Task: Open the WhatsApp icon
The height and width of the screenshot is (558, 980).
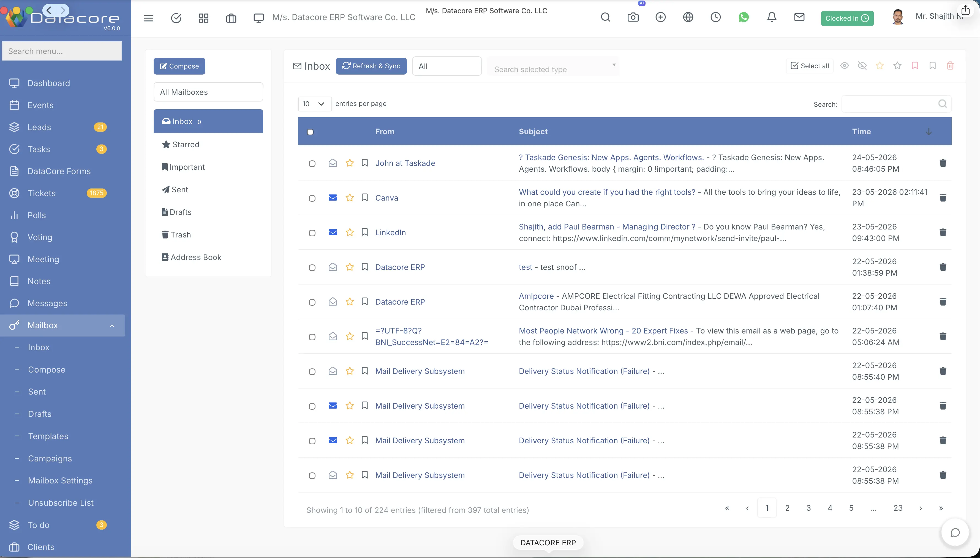Action: 744,17
